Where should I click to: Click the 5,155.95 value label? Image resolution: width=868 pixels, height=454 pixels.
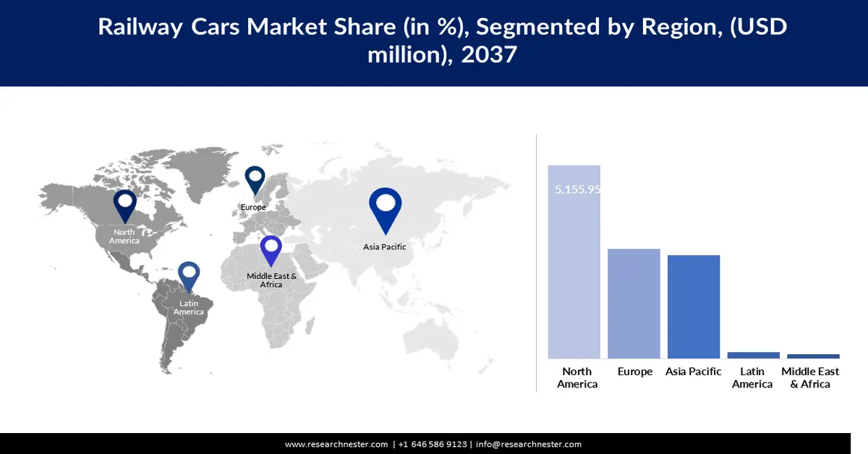click(x=578, y=189)
